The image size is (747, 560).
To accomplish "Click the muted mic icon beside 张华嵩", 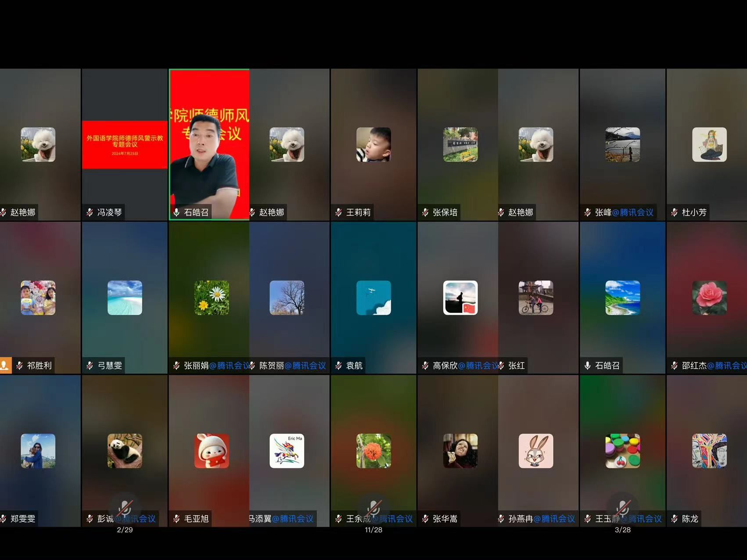I will (425, 519).
